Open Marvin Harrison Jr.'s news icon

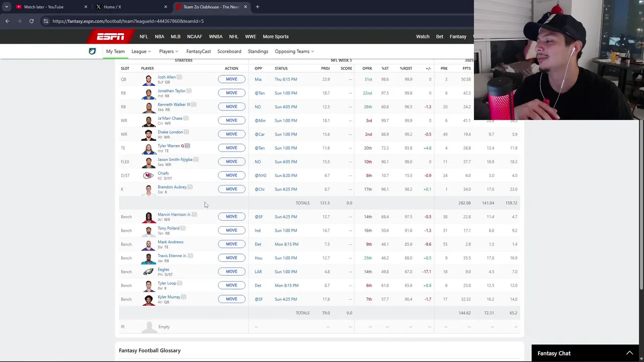[x=194, y=215]
